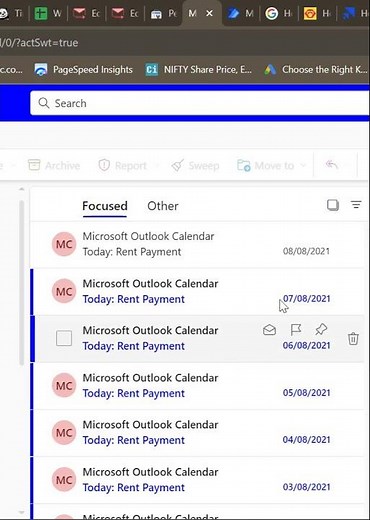Delete the 06/08/2021 message with trash icon
This screenshot has width=370, height=520.
353,339
